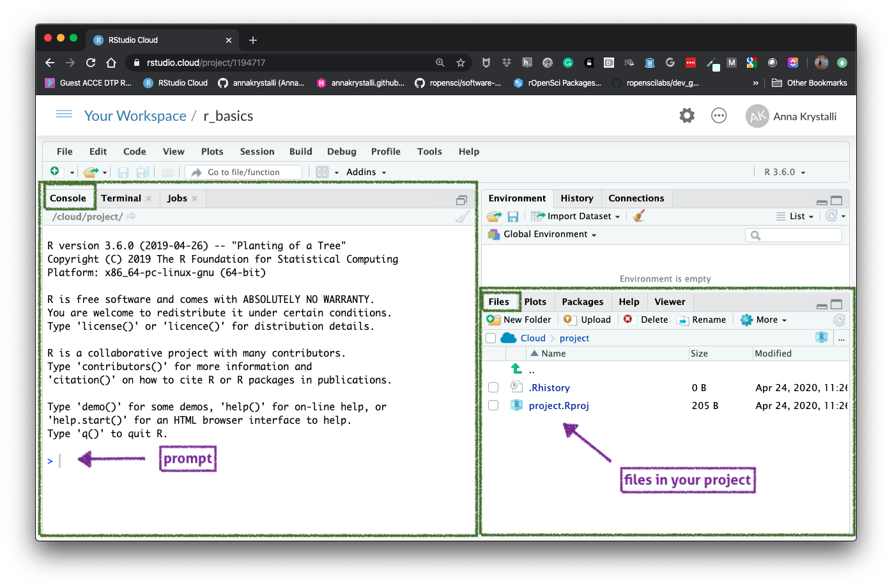Open the hamburger navigation menu
The width and height of the screenshot is (892, 588).
coord(64,114)
